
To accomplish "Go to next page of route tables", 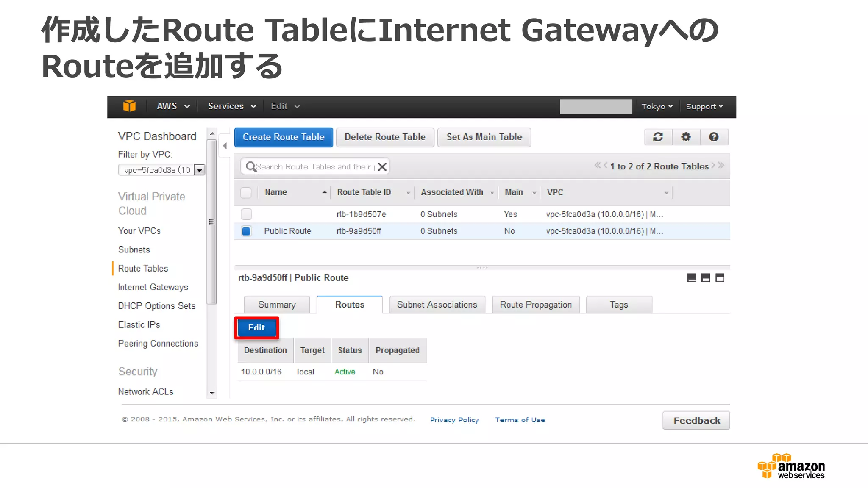I will coord(713,165).
